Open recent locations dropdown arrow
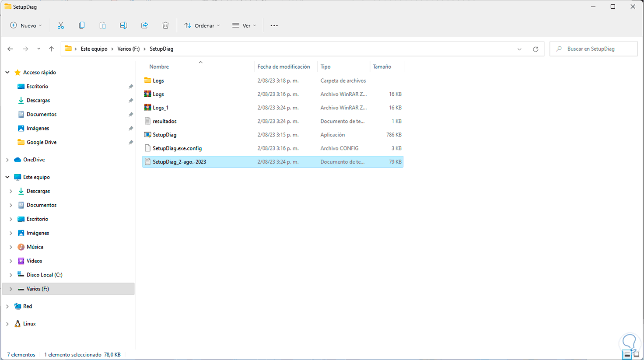The width and height of the screenshot is (644, 360). click(38, 49)
